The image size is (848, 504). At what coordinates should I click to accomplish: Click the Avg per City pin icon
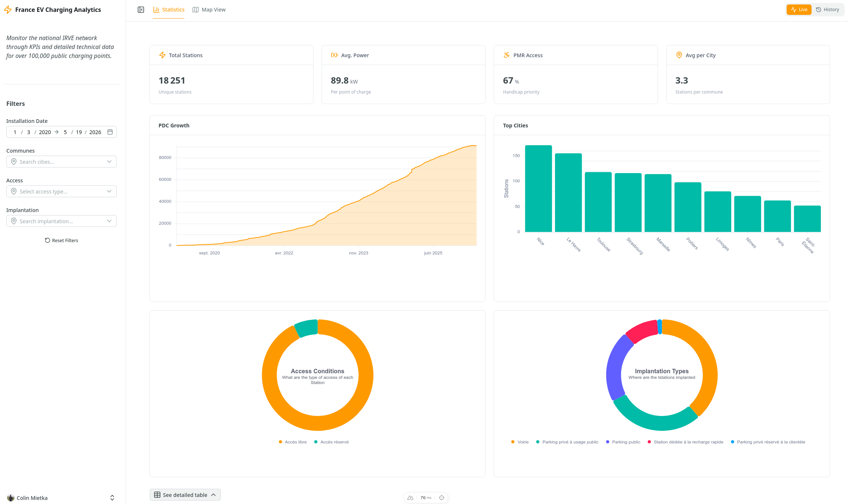[x=679, y=55]
